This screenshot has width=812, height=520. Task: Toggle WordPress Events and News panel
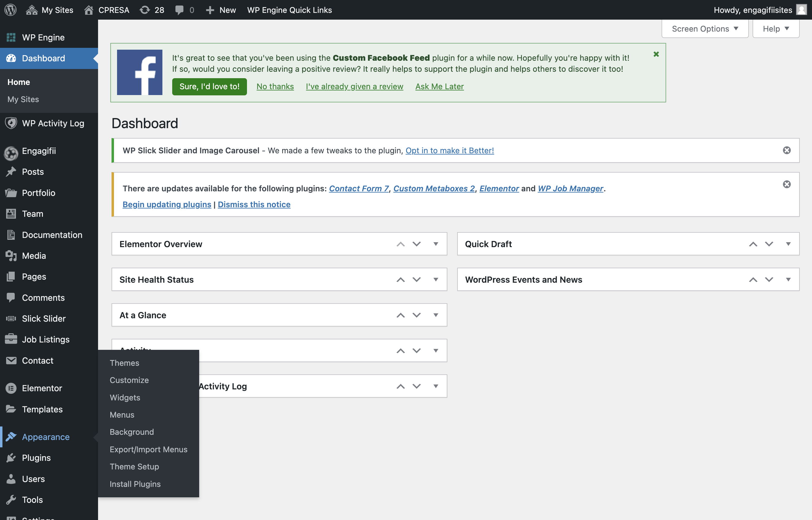pyautogui.click(x=788, y=280)
